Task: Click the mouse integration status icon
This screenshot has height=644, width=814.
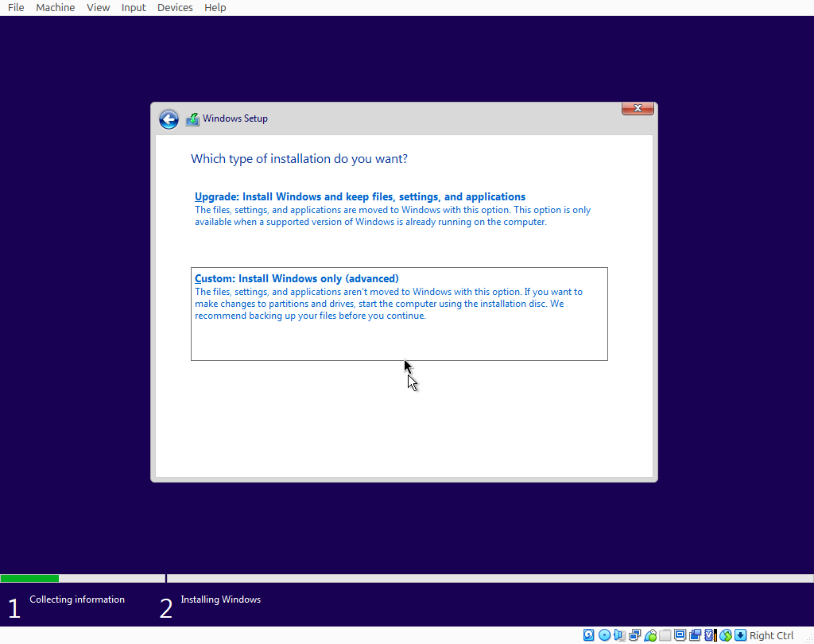Action: (726, 635)
